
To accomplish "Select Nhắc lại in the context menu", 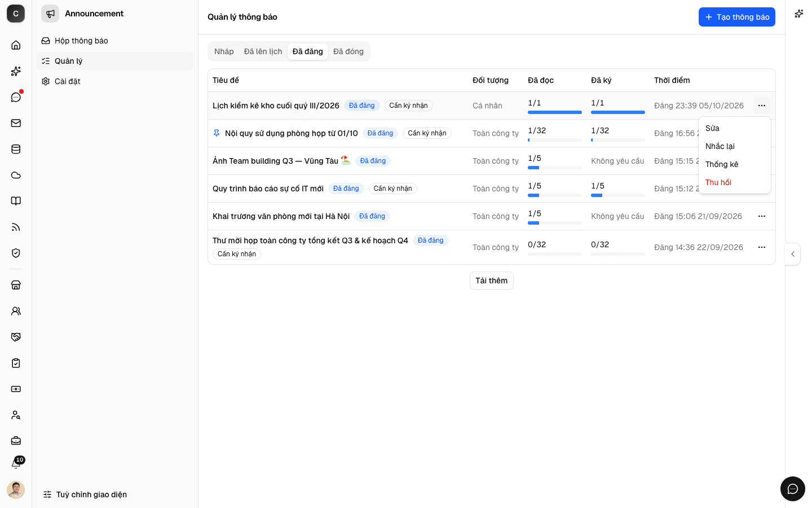I will [735, 146].
